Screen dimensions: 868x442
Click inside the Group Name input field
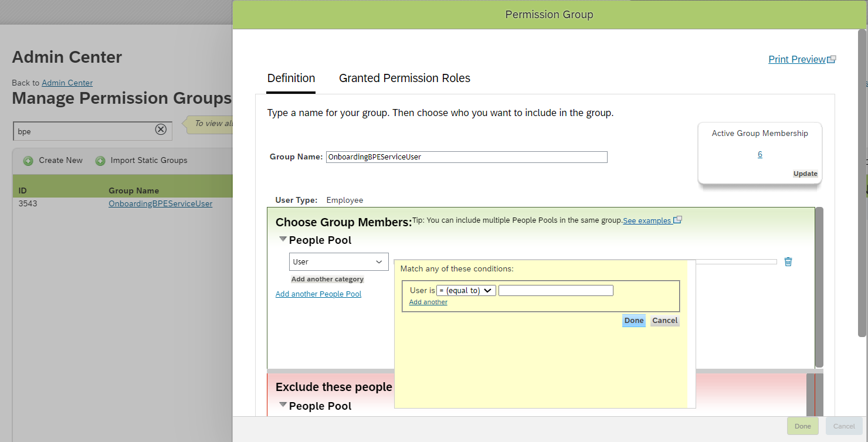tap(466, 157)
